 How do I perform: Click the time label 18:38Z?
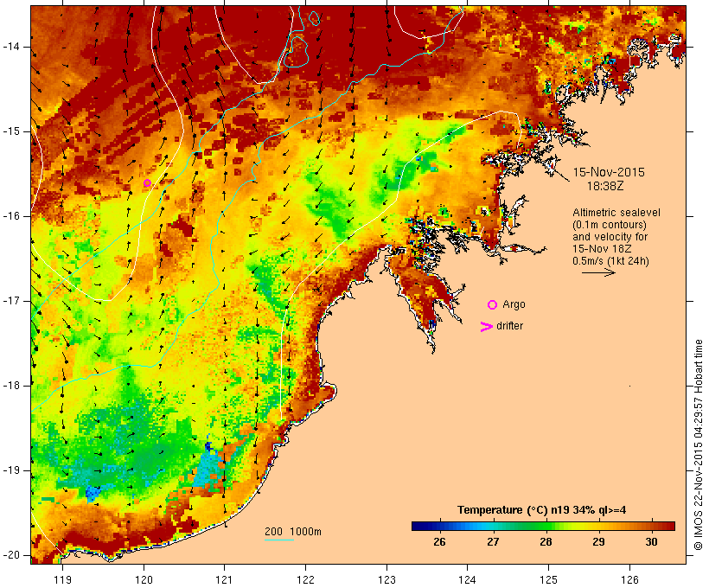click(x=605, y=186)
